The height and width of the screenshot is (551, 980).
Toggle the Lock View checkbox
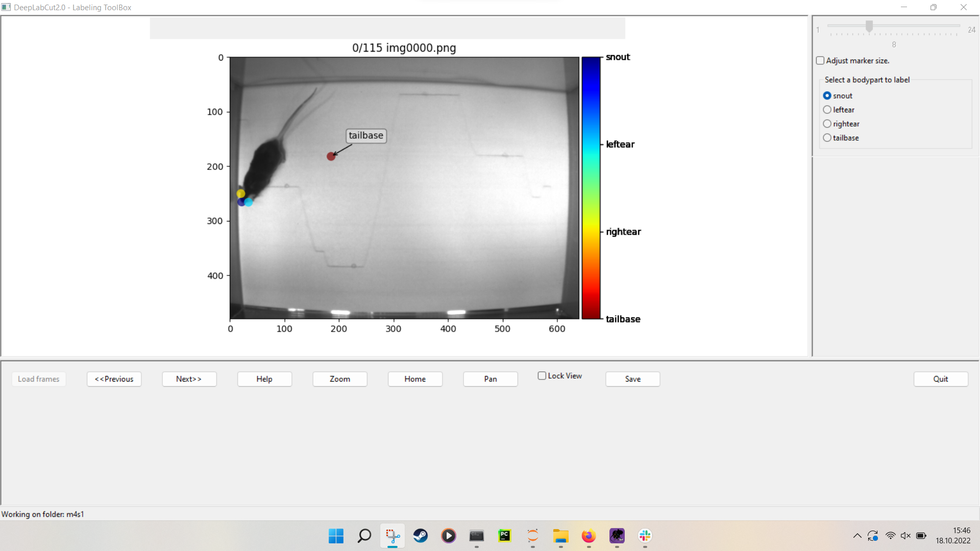pos(542,375)
